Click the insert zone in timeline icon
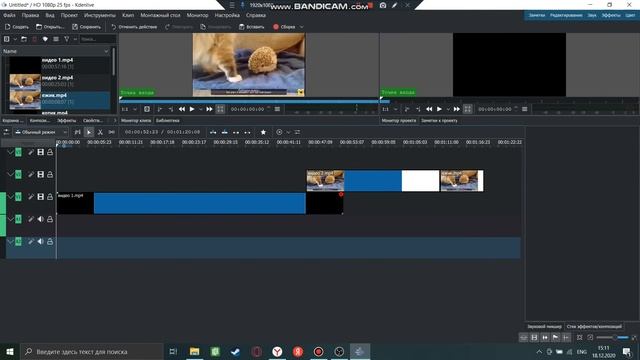The height and width of the screenshot is (360, 640). coord(213,132)
